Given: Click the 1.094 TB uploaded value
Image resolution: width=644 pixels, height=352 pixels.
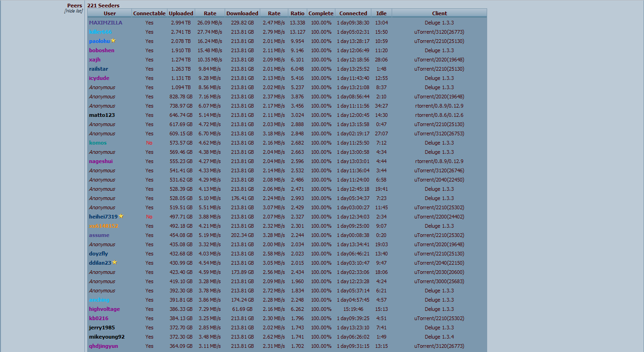Looking at the screenshot, I should [x=181, y=87].
